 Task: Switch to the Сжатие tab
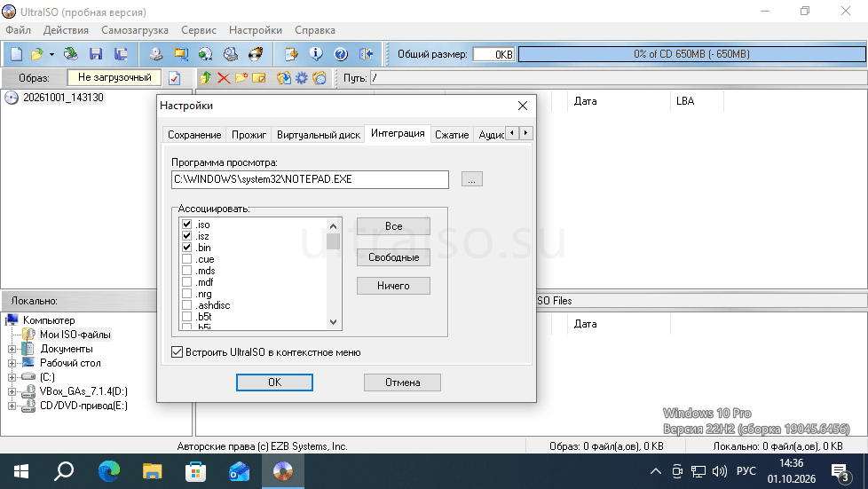coord(452,135)
